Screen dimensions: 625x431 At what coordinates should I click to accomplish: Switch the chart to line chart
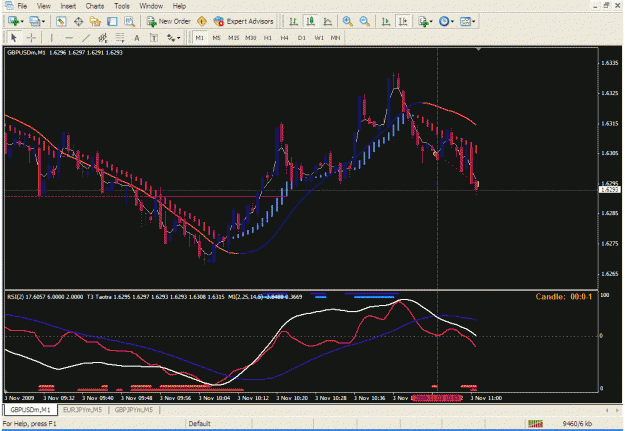328,22
